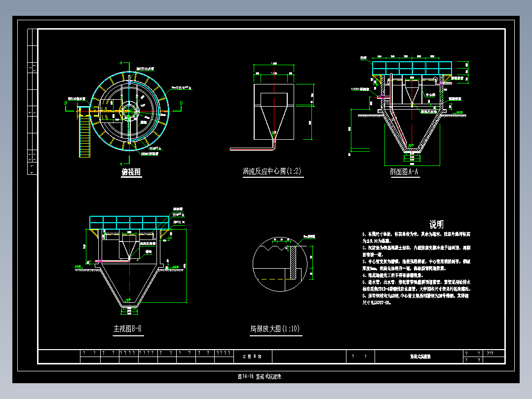532x399 pixels.
Task: Click the yellow staircase in the plan view
Action: [x=85, y=138]
